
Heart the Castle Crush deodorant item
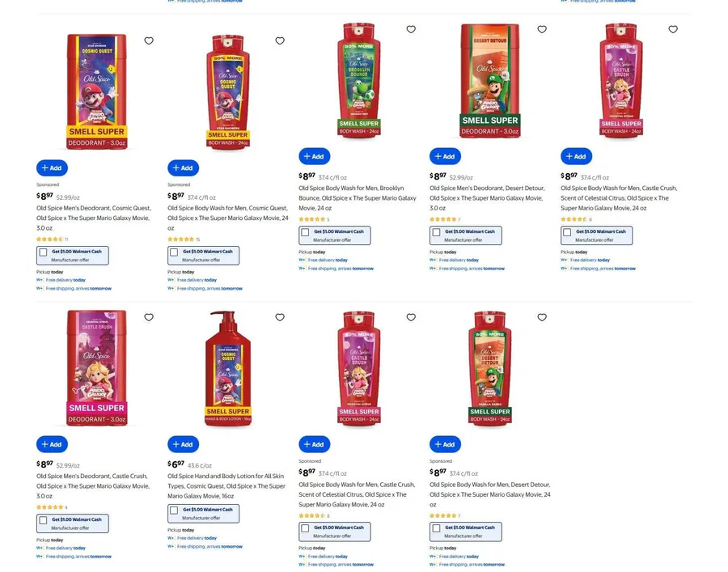pyautogui.click(x=149, y=318)
